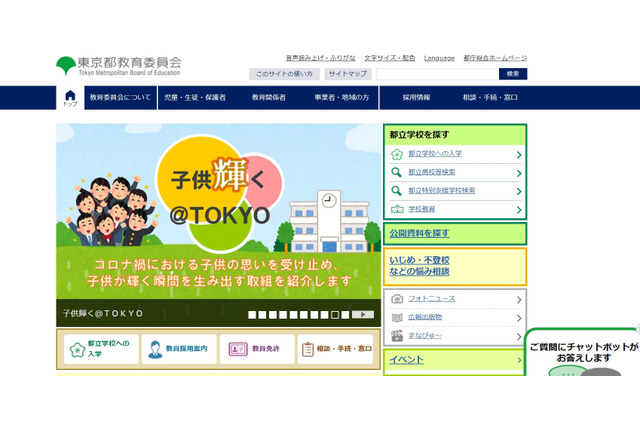
Task: Click the 検索 search button
Action: pos(513,74)
